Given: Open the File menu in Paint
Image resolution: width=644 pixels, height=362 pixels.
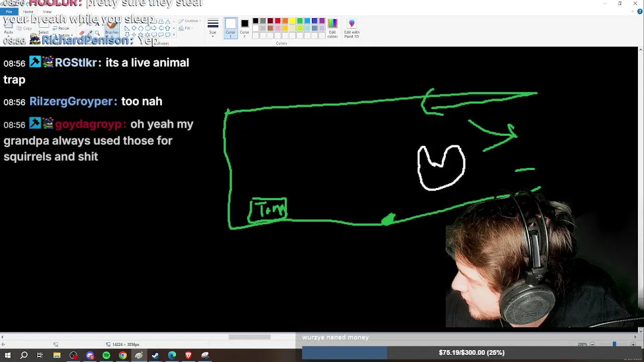Looking at the screenshot, I should click(9, 12).
